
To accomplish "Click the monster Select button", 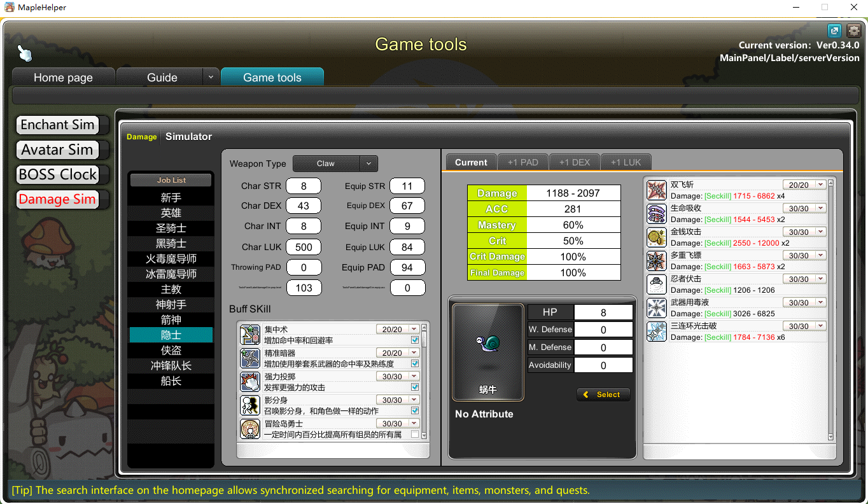I will (x=603, y=395).
